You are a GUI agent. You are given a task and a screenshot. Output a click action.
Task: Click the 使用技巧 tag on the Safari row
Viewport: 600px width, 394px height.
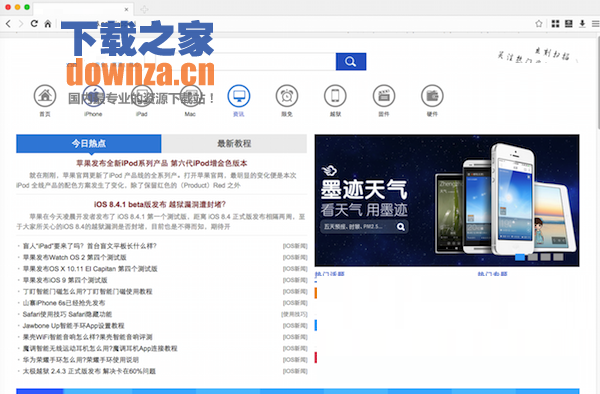pyautogui.click(x=294, y=314)
